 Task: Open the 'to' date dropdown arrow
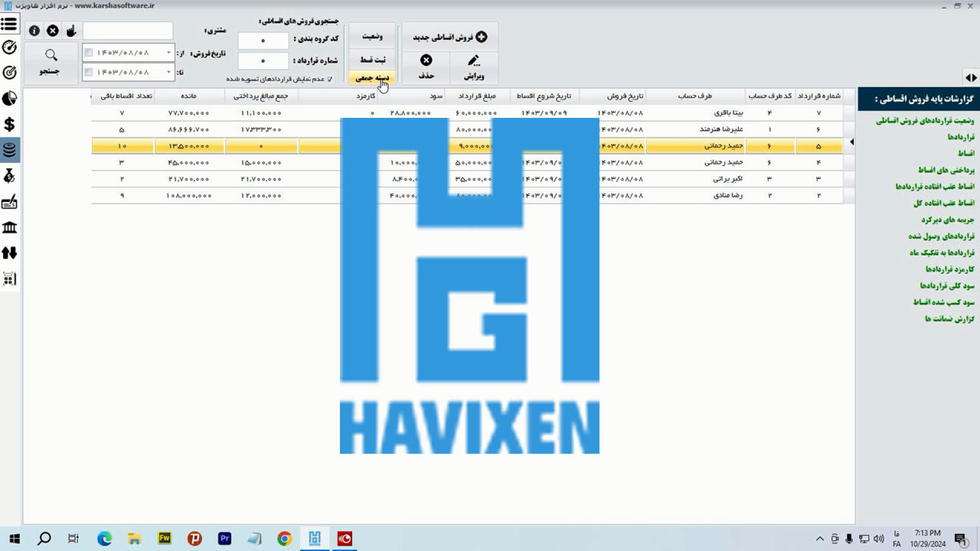pos(168,72)
